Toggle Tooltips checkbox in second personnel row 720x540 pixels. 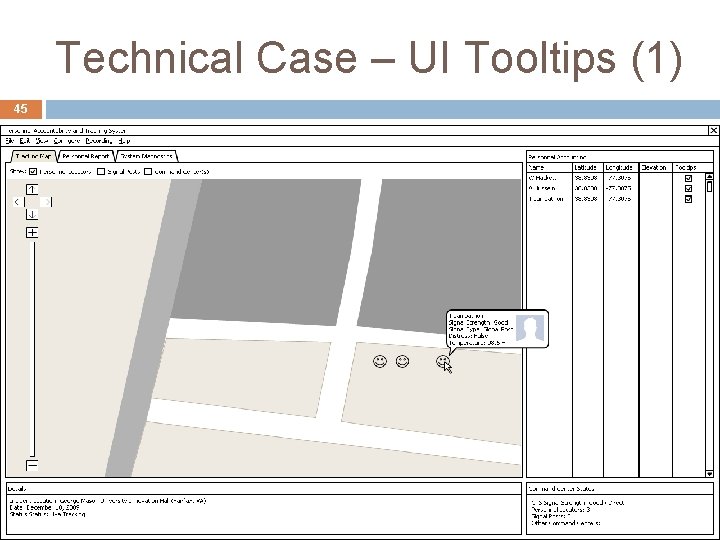(688, 189)
